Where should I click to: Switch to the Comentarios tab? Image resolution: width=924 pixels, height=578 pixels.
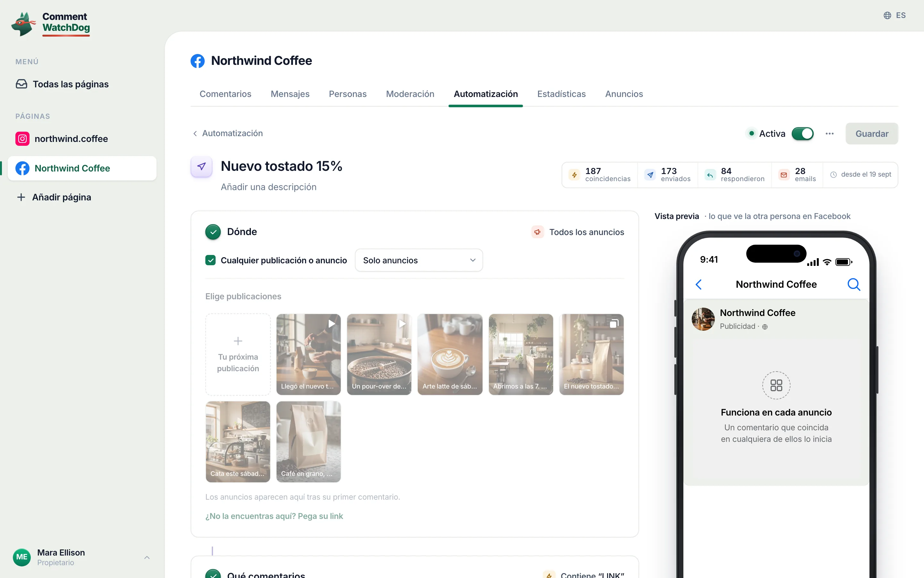click(x=225, y=94)
